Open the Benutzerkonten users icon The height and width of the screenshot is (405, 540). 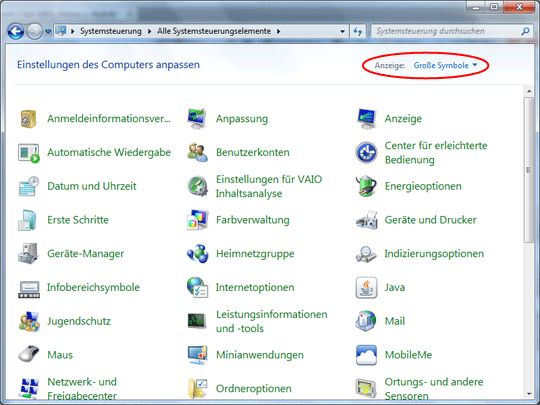[197, 152]
